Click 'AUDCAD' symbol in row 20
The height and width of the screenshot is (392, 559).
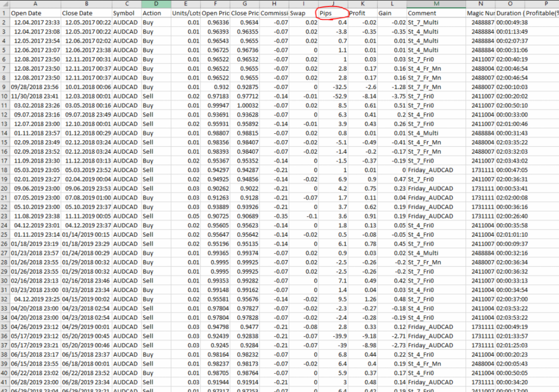pyautogui.click(x=125, y=189)
